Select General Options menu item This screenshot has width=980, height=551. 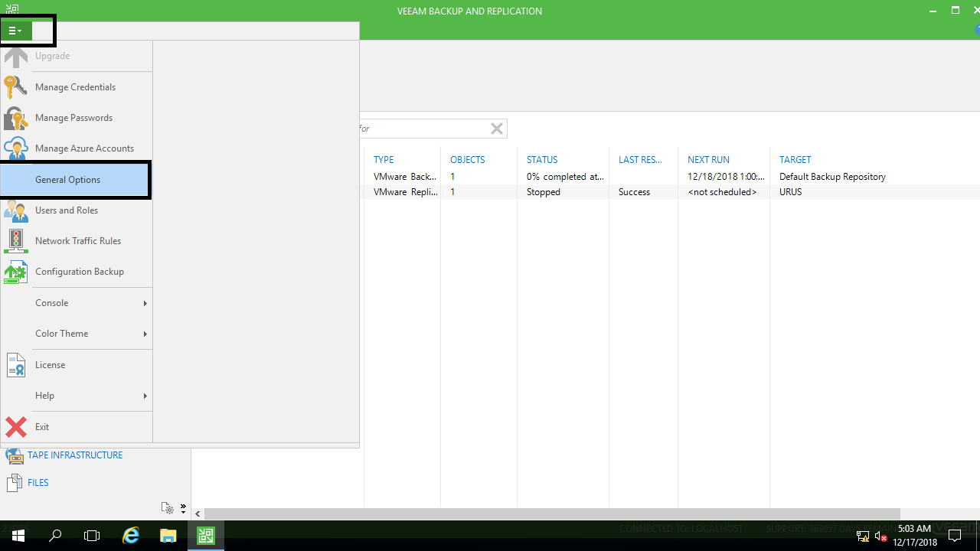point(75,180)
